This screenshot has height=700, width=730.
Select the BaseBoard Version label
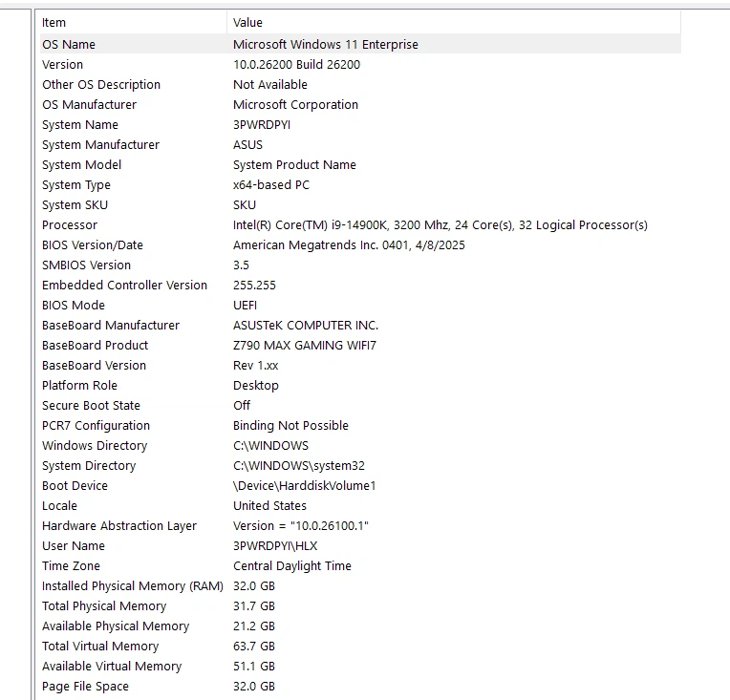pos(94,365)
